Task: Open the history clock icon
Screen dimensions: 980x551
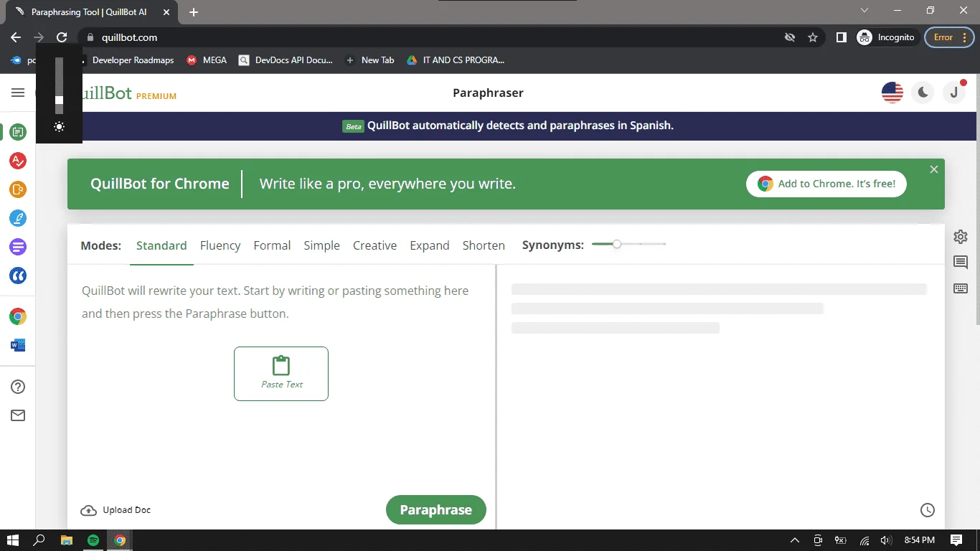Action: [928, 510]
